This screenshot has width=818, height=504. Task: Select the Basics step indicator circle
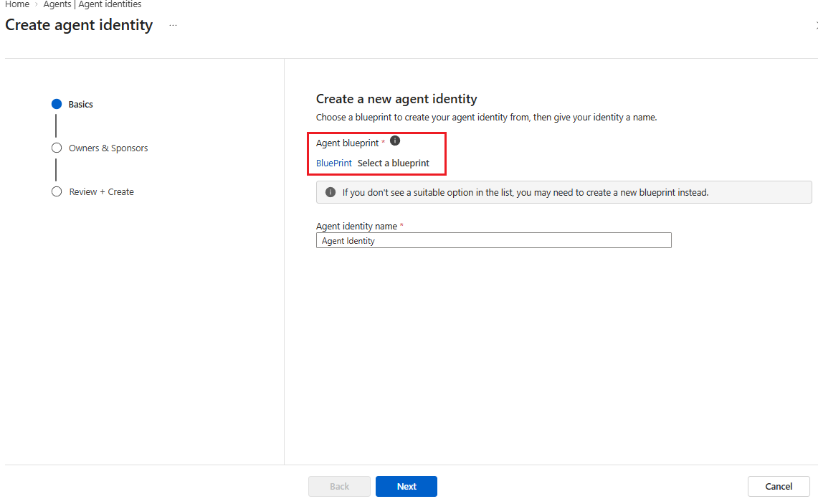[57, 105]
